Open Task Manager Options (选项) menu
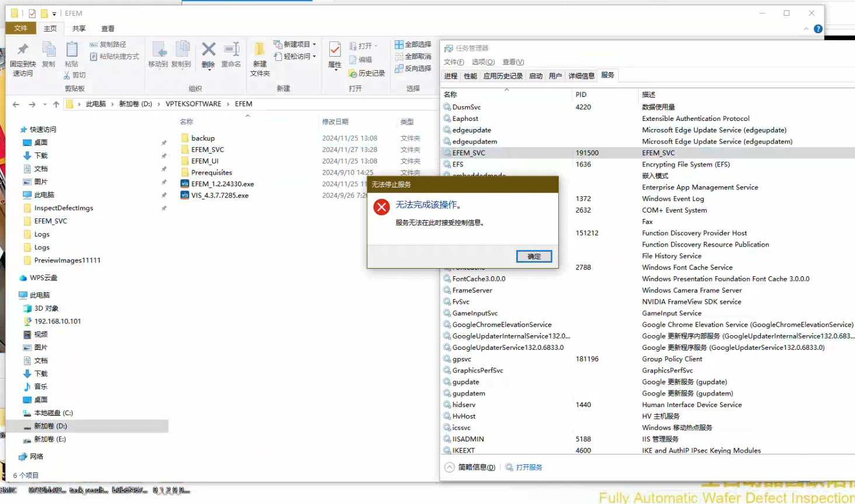855x504 pixels. [483, 62]
